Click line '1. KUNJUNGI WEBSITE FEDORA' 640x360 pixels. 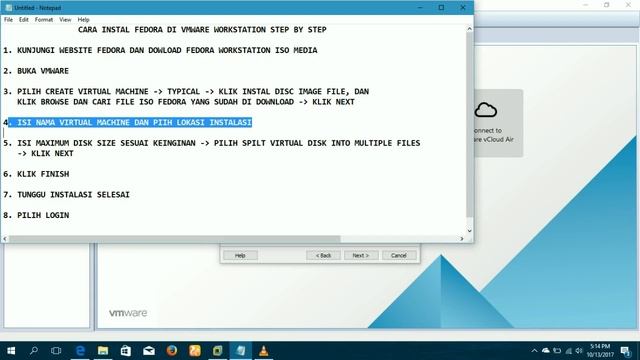160,50
